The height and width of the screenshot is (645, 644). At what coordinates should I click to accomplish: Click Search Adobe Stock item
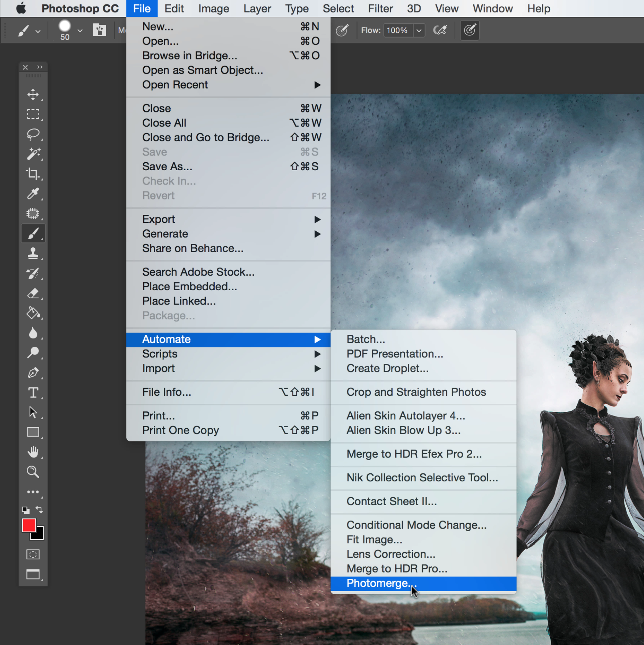point(228,272)
